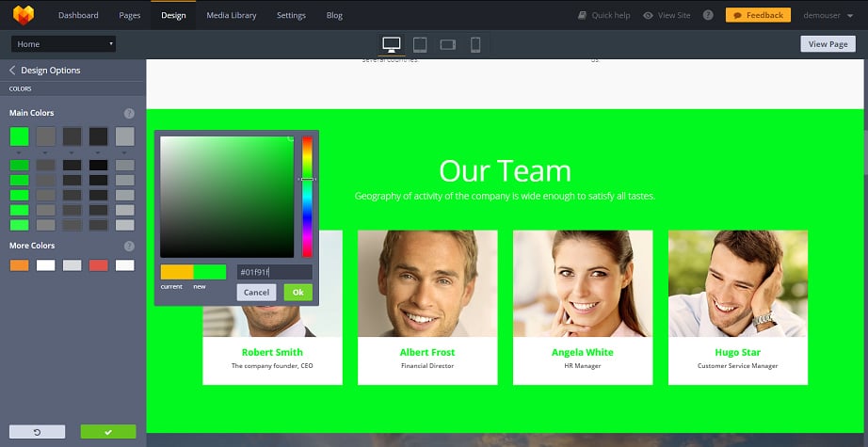Select the last More Colors white swatch

pos(125,265)
